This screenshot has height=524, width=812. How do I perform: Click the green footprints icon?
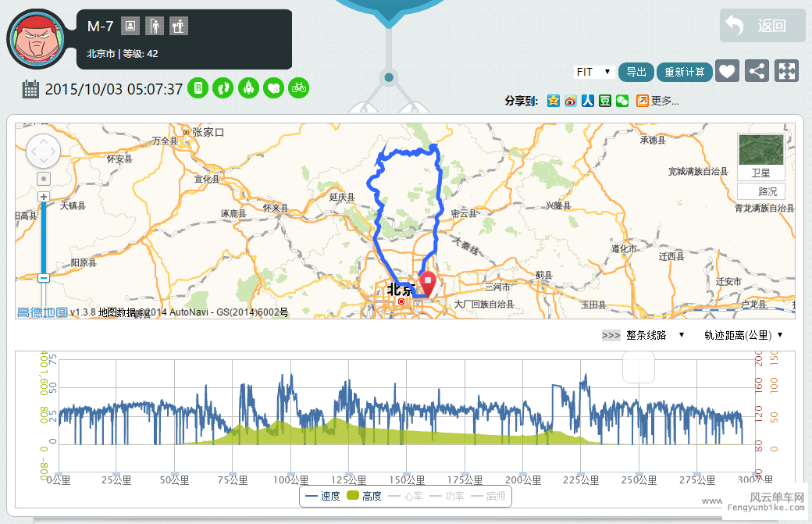(x=223, y=87)
